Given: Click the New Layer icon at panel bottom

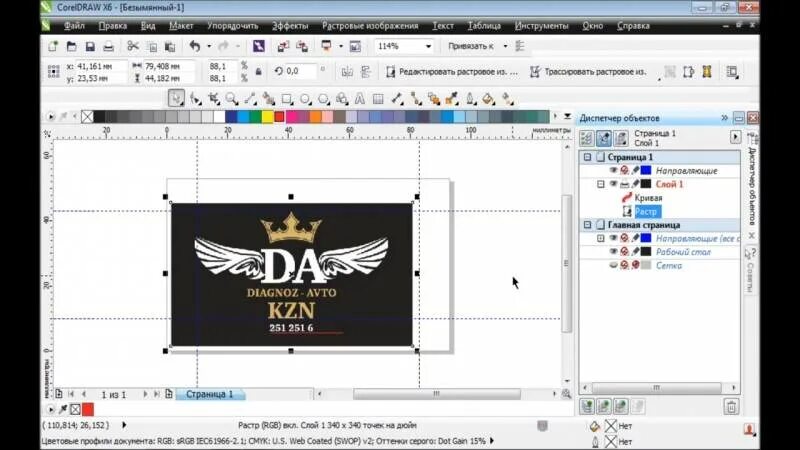Looking at the screenshot, I should pyautogui.click(x=587, y=406).
